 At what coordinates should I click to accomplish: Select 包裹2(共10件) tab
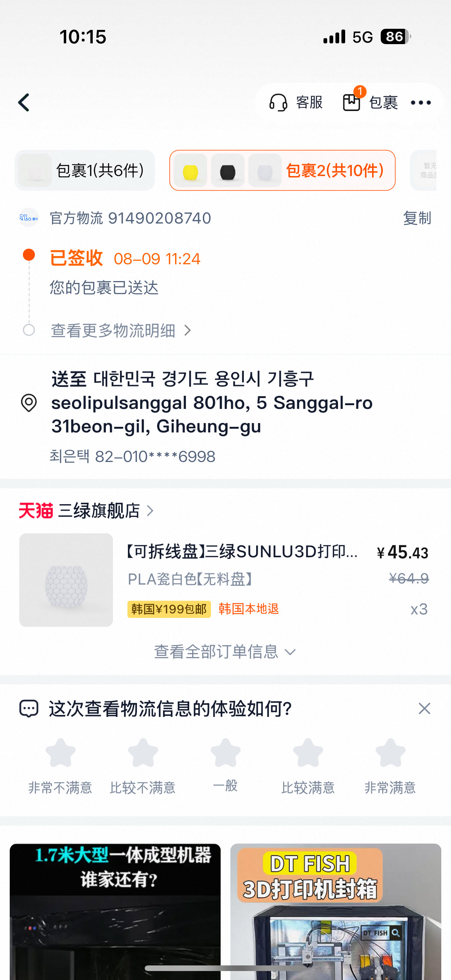click(282, 170)
